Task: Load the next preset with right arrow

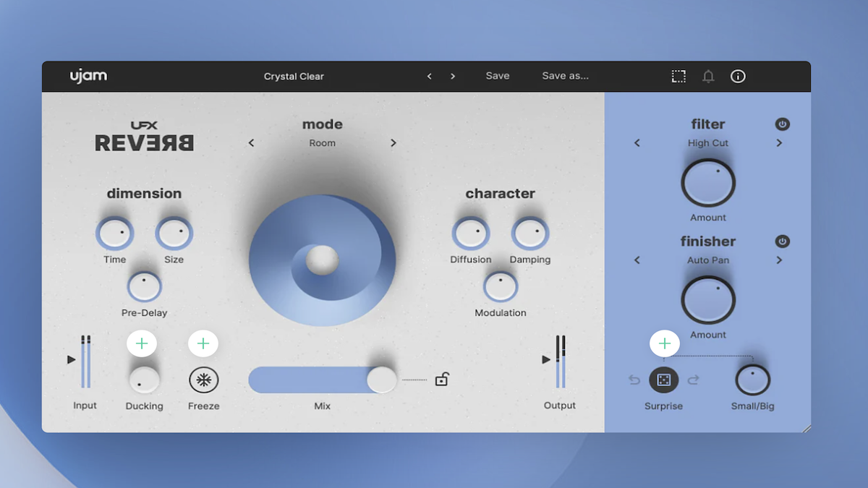Action: [453, 76]
